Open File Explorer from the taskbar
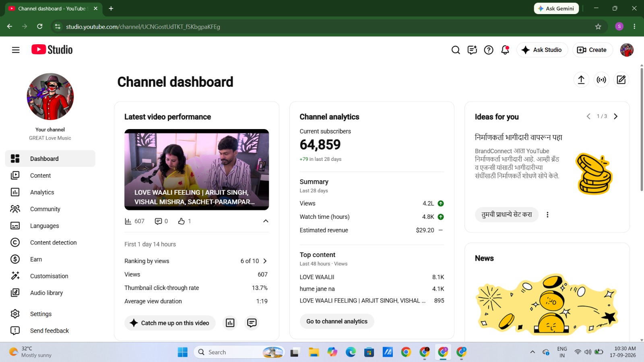The image size is (644, 362). pos(314,352)
